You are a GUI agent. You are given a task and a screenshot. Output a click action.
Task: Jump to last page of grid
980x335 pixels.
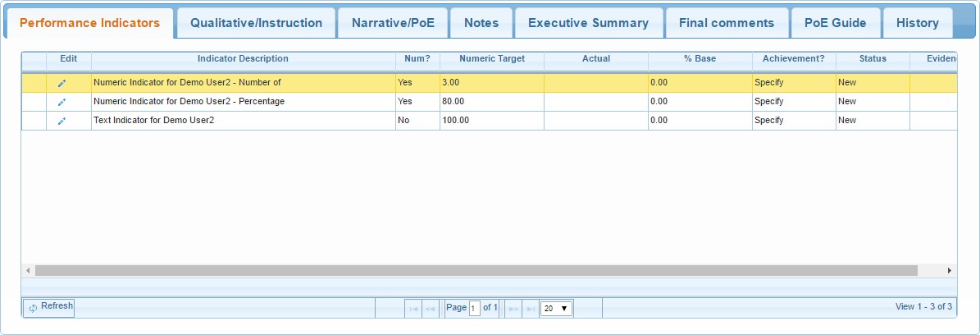click(x=531, y=309)
